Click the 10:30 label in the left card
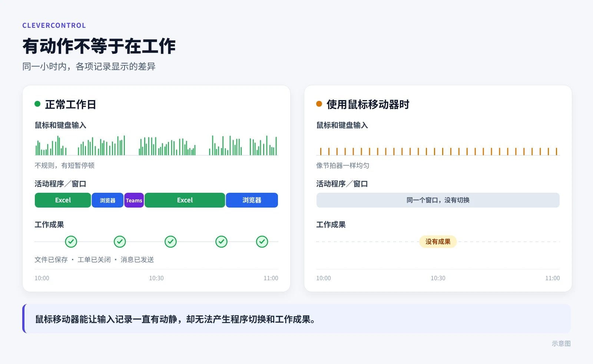The width and height of the screenshot is (593, 364). pyautogui.click(x=156, y=278)
